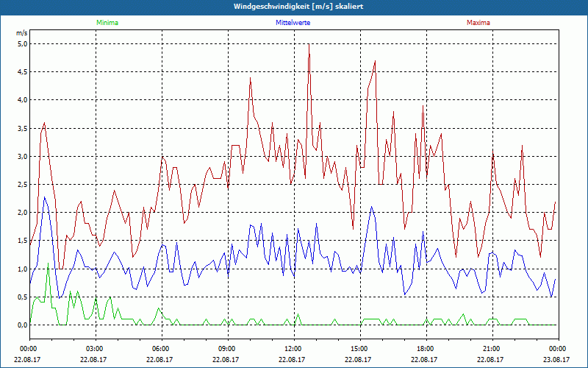588x368 pixels.
Task: Click the 03:00 time axis label
Action: (94, 349)
